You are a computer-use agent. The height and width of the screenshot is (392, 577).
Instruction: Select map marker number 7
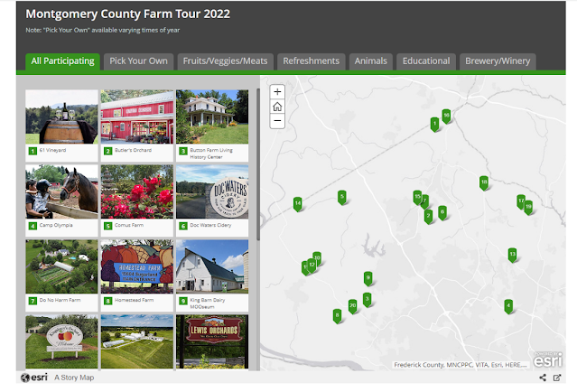coord(425,201)
